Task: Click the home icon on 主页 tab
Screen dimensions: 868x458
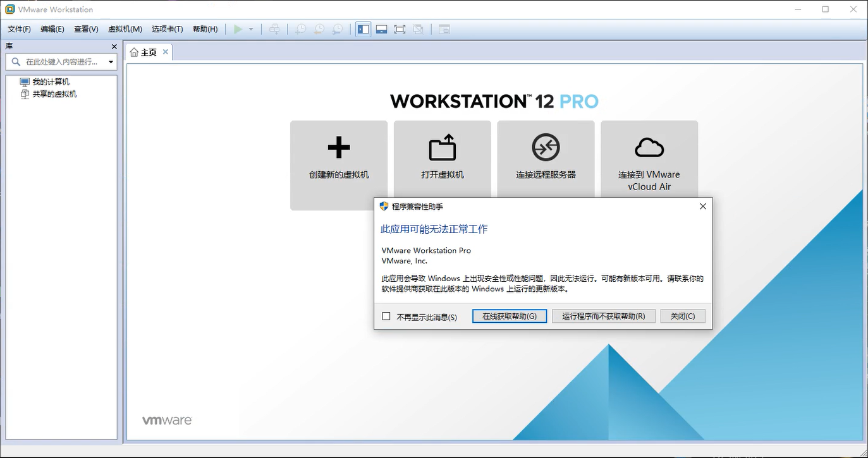Action: coord(134,52)
